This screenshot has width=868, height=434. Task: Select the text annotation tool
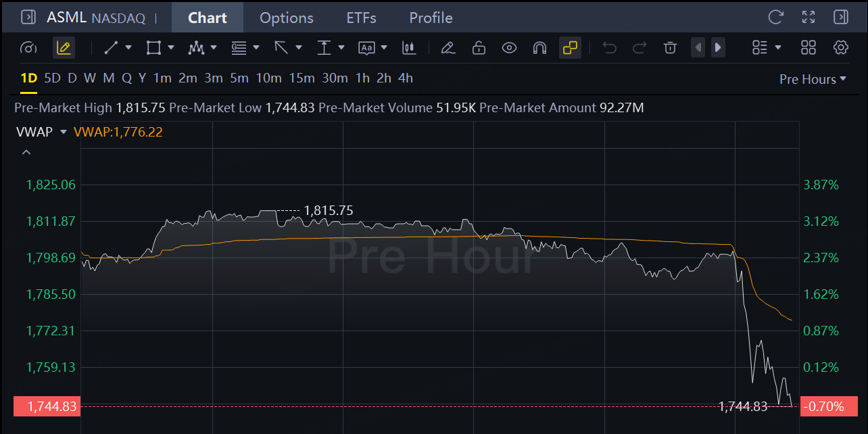(366, 47)
